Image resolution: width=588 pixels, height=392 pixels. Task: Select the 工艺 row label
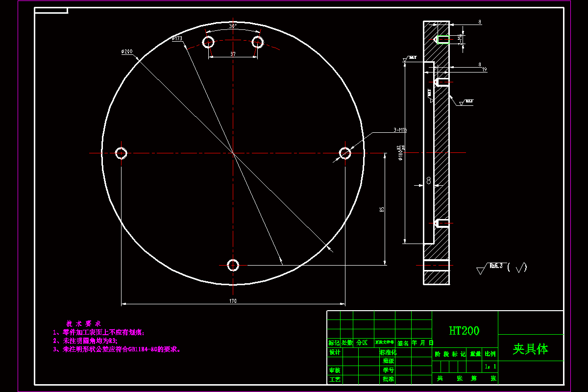coord(334,379)
